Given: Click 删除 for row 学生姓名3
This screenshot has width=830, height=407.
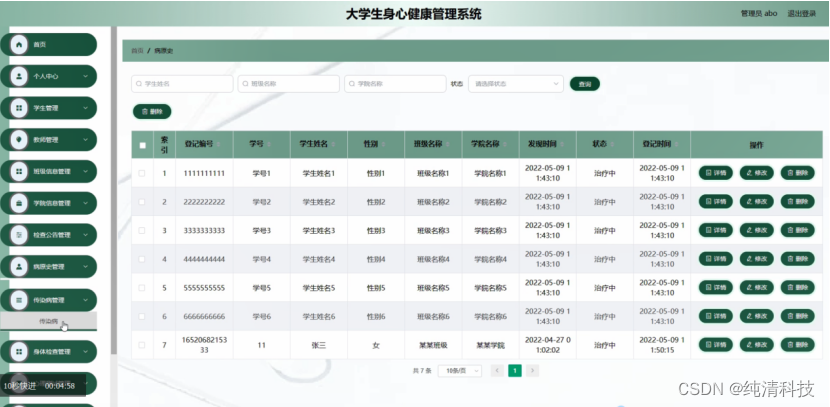Looking at the screenshot, I should click(x=798, y=230).
